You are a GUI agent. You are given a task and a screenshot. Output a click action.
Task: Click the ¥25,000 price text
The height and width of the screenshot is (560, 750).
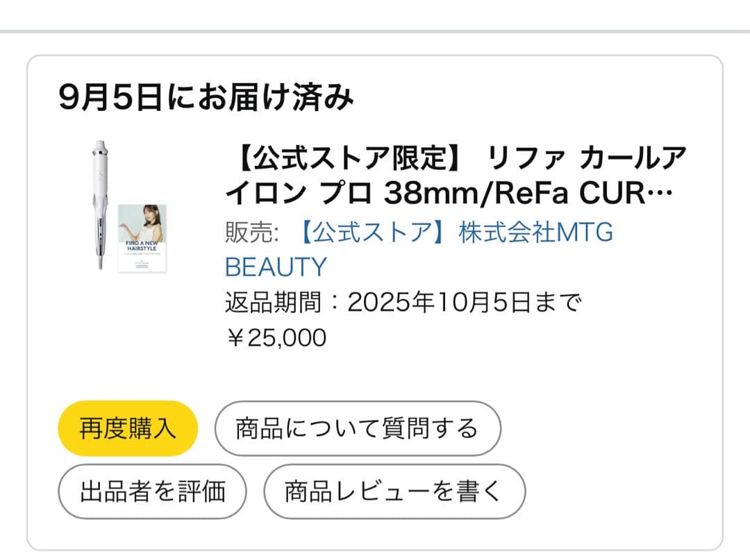(276, 338)
